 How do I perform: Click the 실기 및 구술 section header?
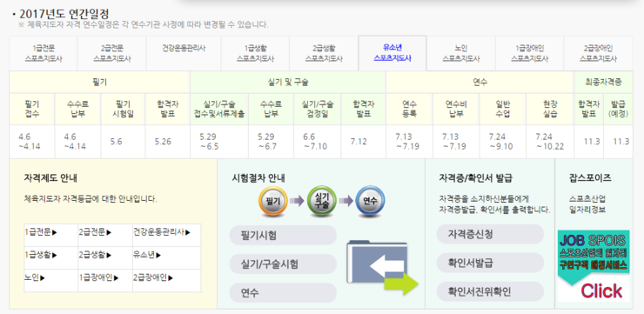click(x=287, y=83)
